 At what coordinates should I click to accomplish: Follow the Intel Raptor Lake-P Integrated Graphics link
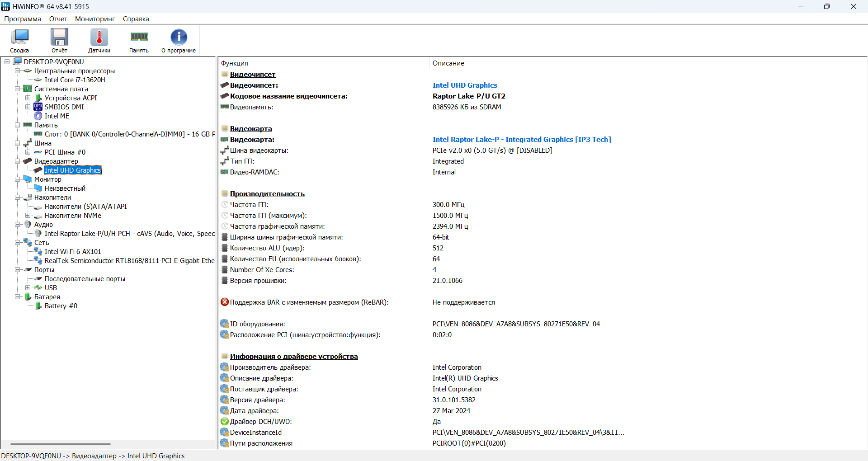click(x=522, y=139)
